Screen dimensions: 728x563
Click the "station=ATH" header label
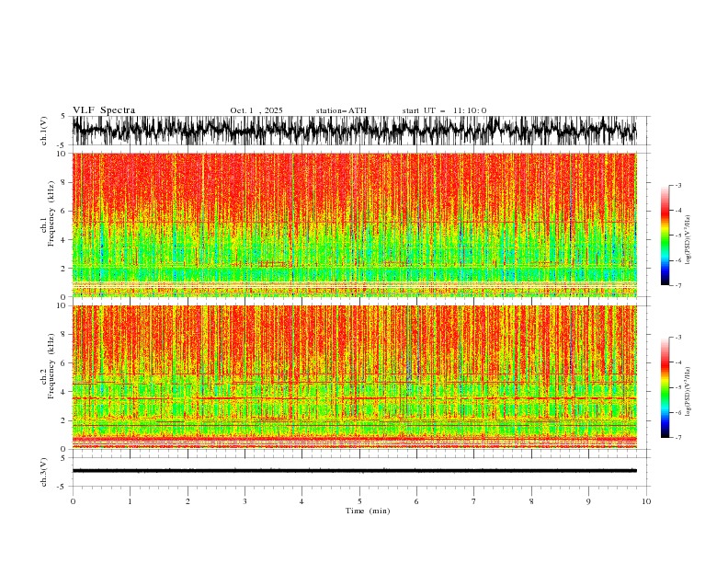[x=341, y=110]
